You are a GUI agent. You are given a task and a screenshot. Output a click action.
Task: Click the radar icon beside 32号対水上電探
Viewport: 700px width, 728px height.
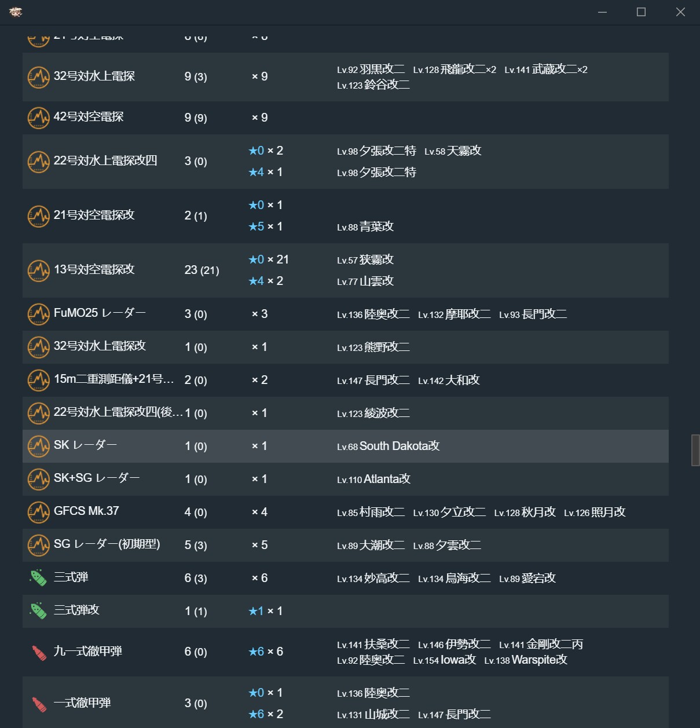click(x=38, y=76)
